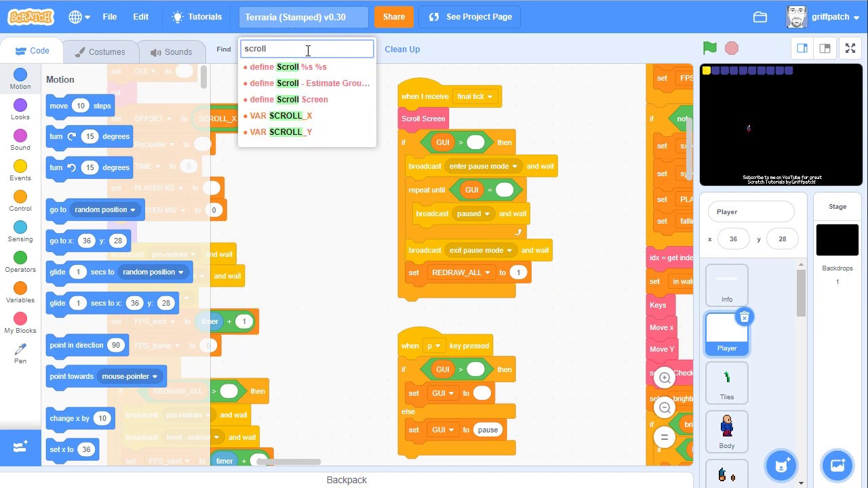The image size is (868, 488).
Task: Reset workspace zoom to default
Action: [x=665, y=437]
